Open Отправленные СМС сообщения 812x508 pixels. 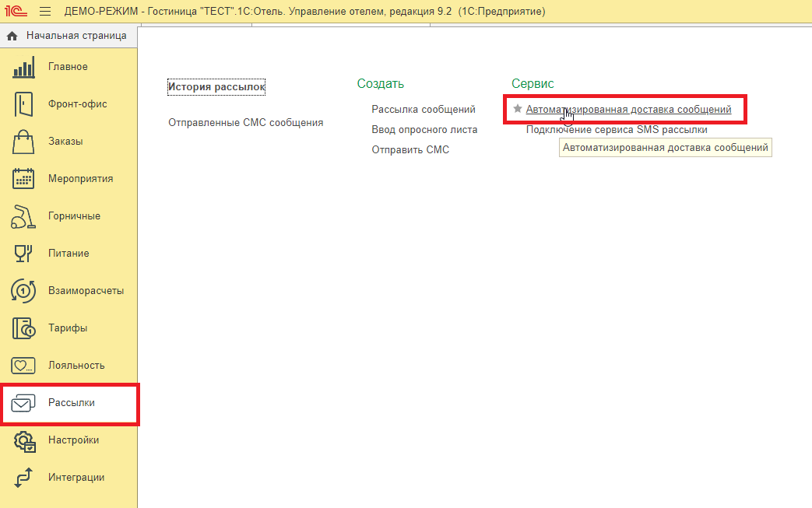coord(245,123)
